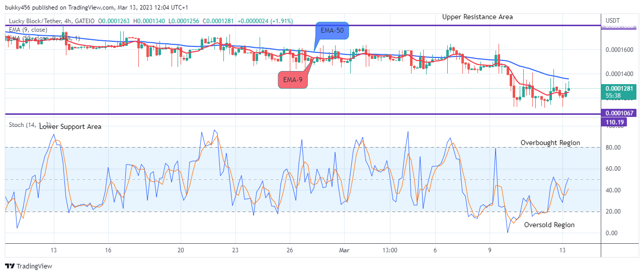
Task: Click the 'Mar' date label on time axis
Action: [x=344, y=250]
